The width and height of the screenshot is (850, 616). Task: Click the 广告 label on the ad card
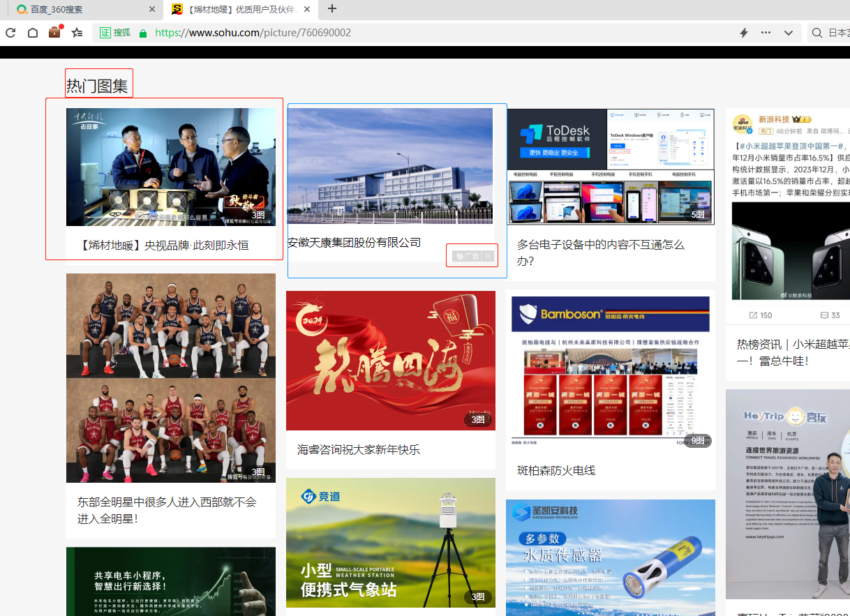(468, 256)
